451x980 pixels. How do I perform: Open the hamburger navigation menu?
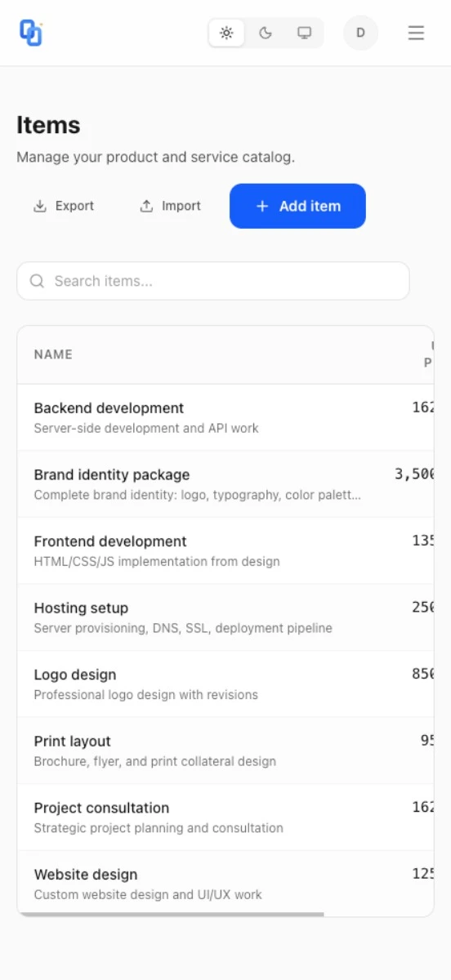416,33
